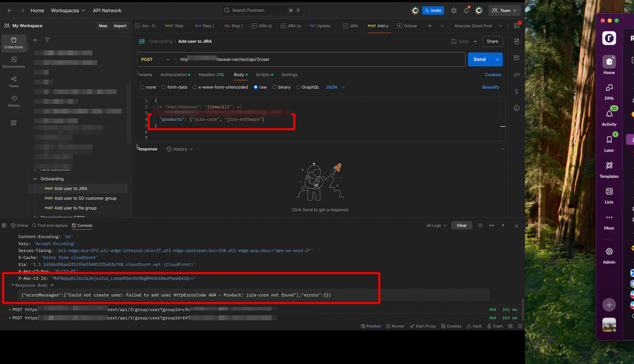Screen dimensions: 634x364
Task: Open Activity in the Slack window
Action: point(609,117)
